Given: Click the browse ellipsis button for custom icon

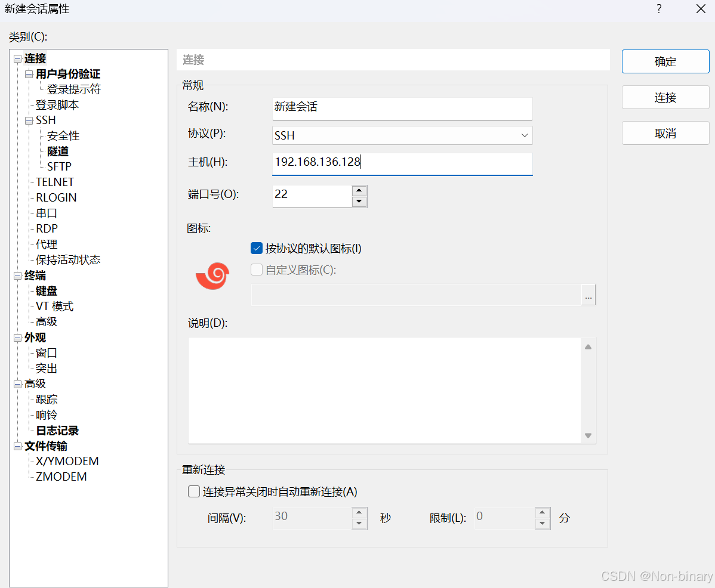Looking at the screenshot, I should 588,295.
